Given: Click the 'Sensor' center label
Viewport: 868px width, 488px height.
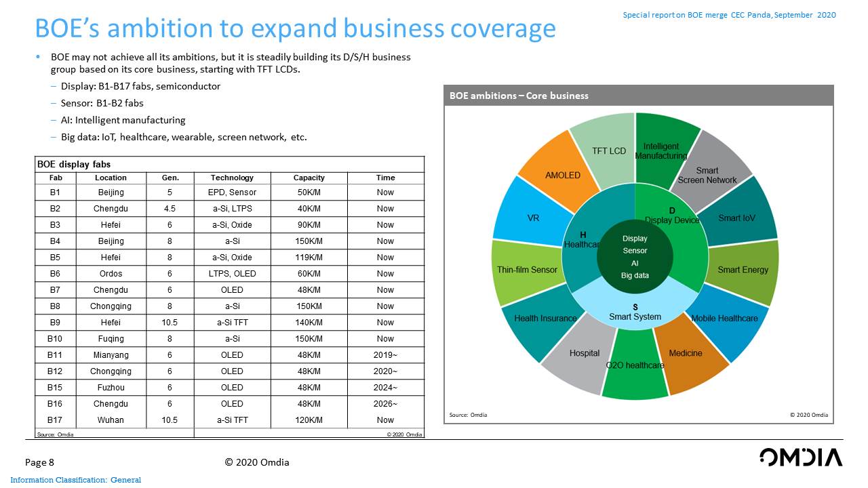Looking at the screenshot, I should point(635,251).
